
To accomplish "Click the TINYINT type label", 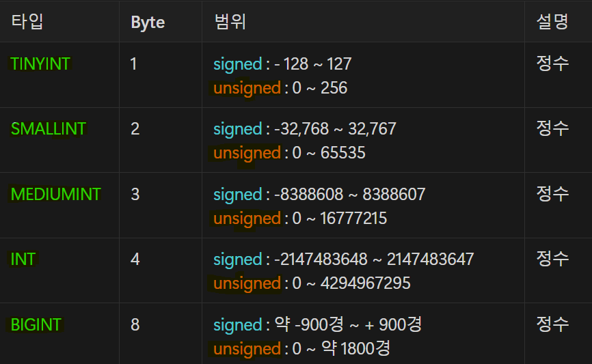I will (x=40, y=64).
